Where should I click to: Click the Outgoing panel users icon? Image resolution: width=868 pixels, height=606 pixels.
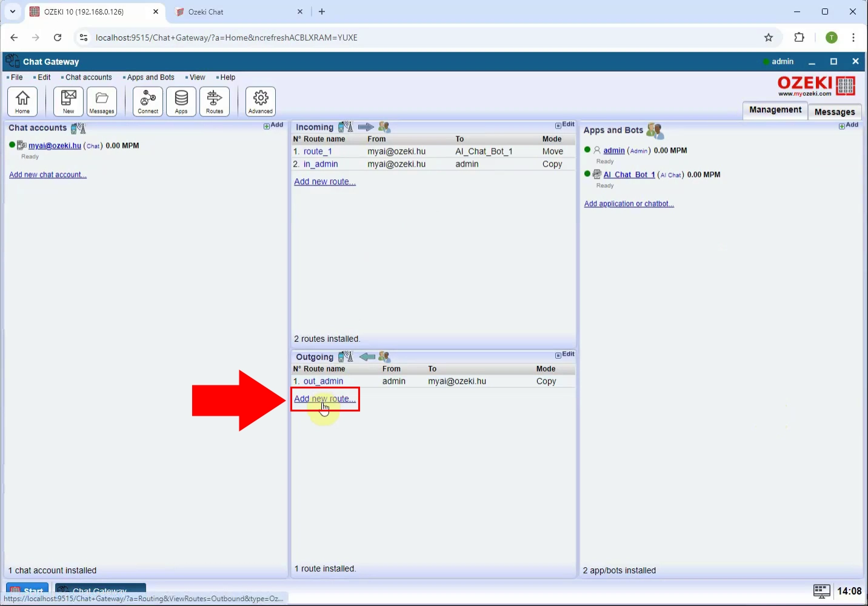pos(384,357)
